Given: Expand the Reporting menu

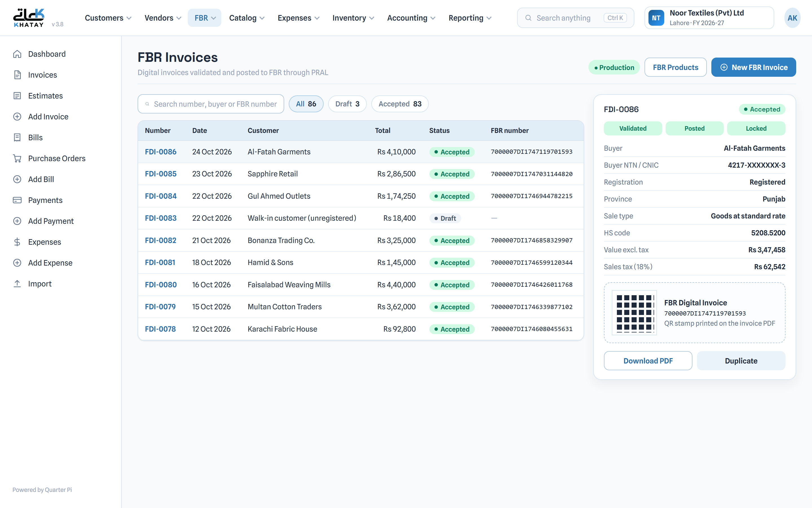Looking at the screenshot, I should tap(470, 18).
